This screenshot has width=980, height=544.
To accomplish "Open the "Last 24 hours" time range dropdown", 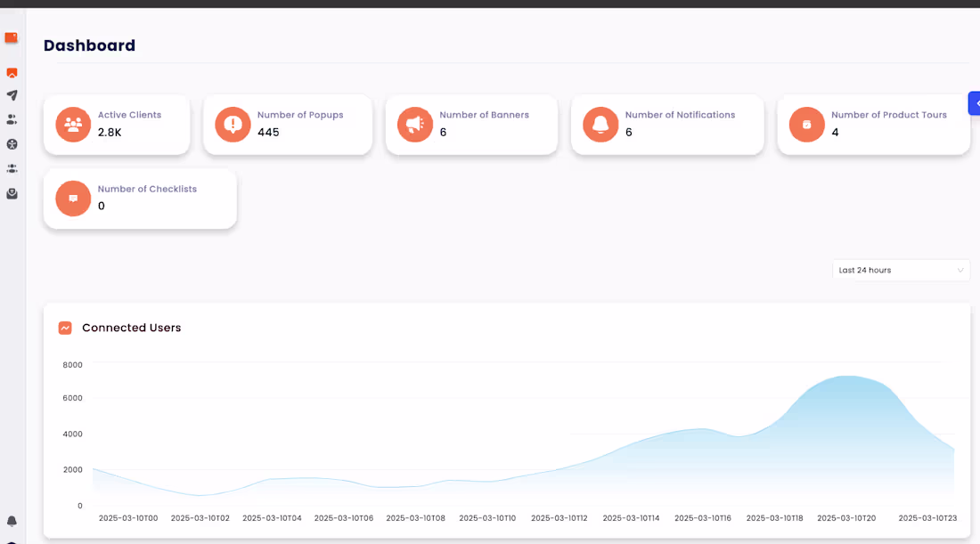I will pyautogui.click(x=901, y=270).
